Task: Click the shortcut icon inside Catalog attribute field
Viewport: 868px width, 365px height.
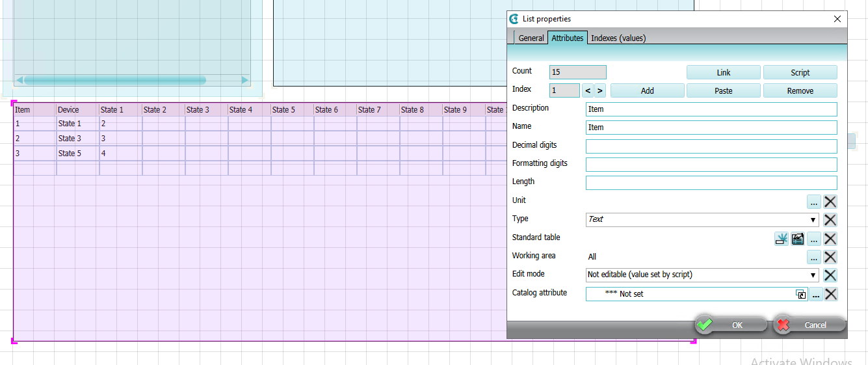Action: click(801, 294)
